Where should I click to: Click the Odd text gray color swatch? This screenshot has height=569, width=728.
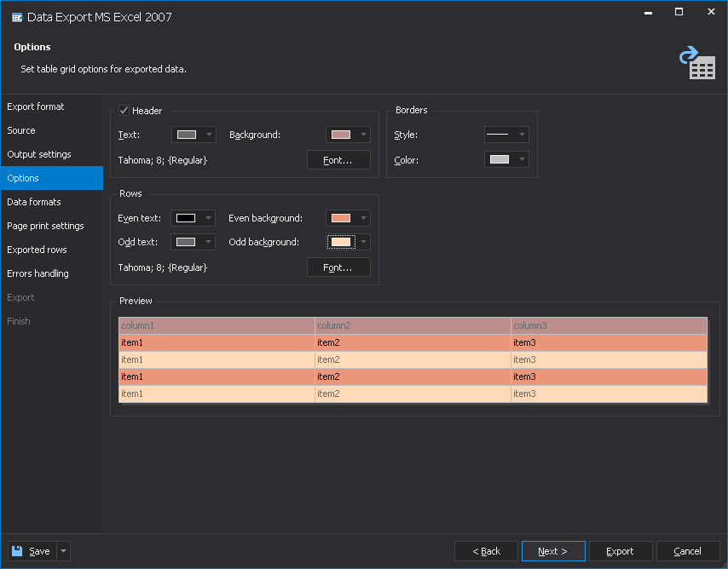(x=186, y=242)
